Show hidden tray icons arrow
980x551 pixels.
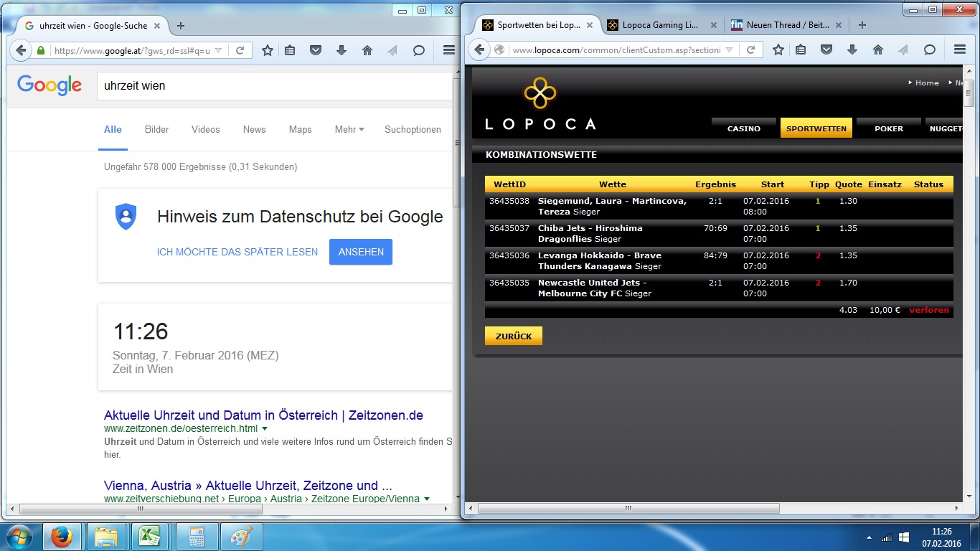point(869,537)
